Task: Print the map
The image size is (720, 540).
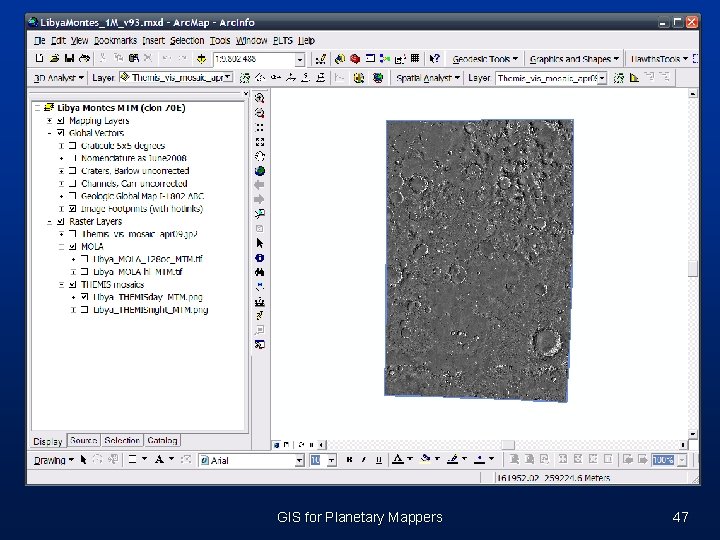Action: point(84,58)
